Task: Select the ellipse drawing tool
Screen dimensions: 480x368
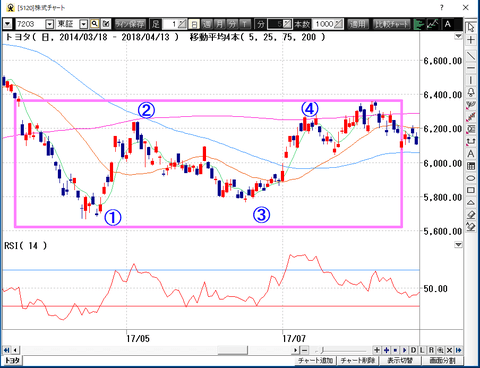Action: coord(471,178)
